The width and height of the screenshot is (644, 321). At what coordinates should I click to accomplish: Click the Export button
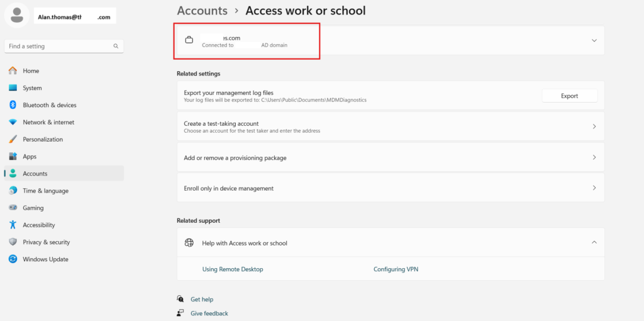pyautogui.click(x=570, y=96)
